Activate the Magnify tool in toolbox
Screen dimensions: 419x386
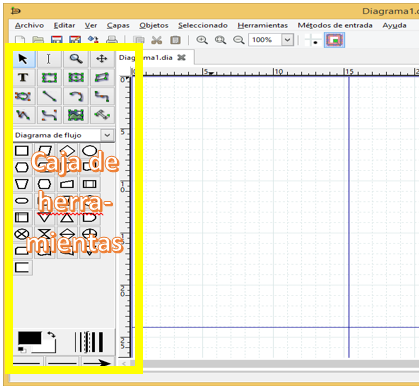click(76, 59)
